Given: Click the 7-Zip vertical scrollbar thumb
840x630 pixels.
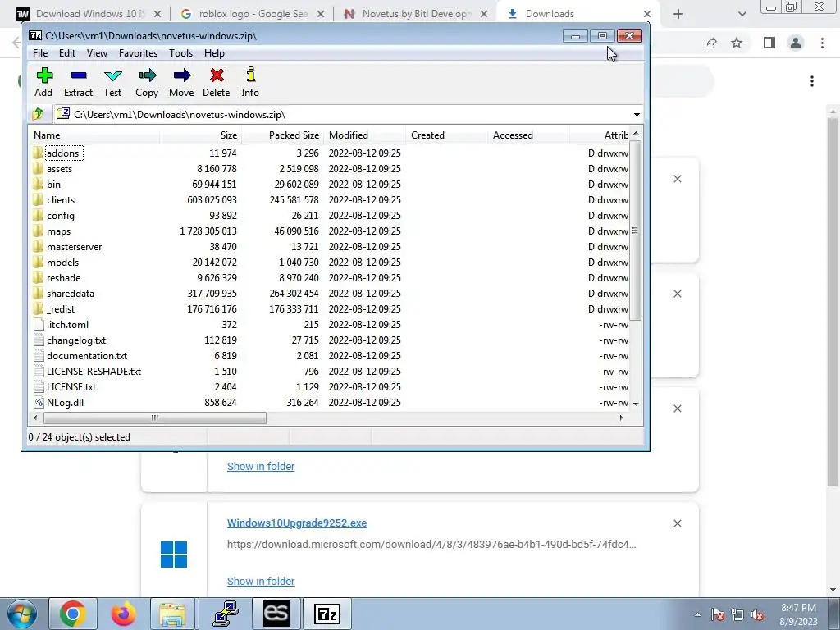Looking at the screenshot, I should coord(636,231).
